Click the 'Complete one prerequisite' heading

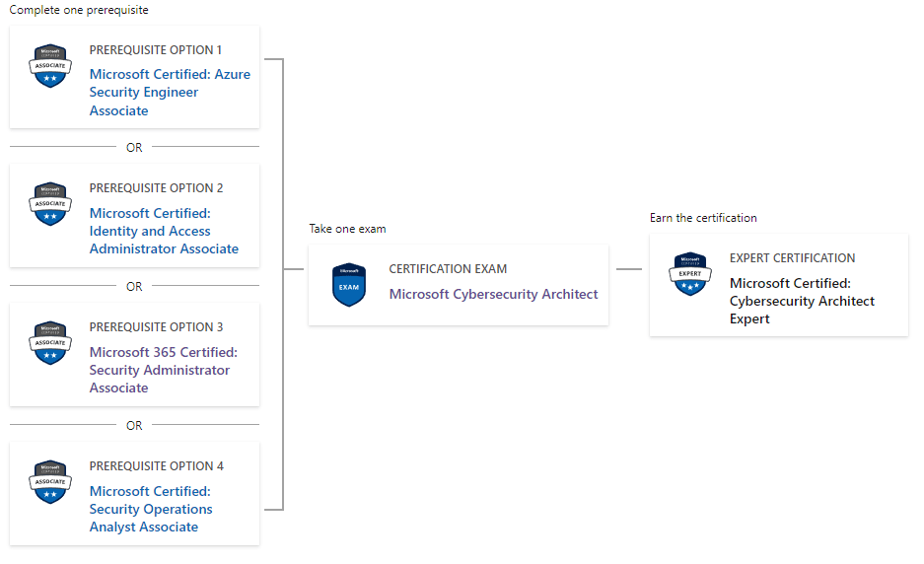[79, 10]
